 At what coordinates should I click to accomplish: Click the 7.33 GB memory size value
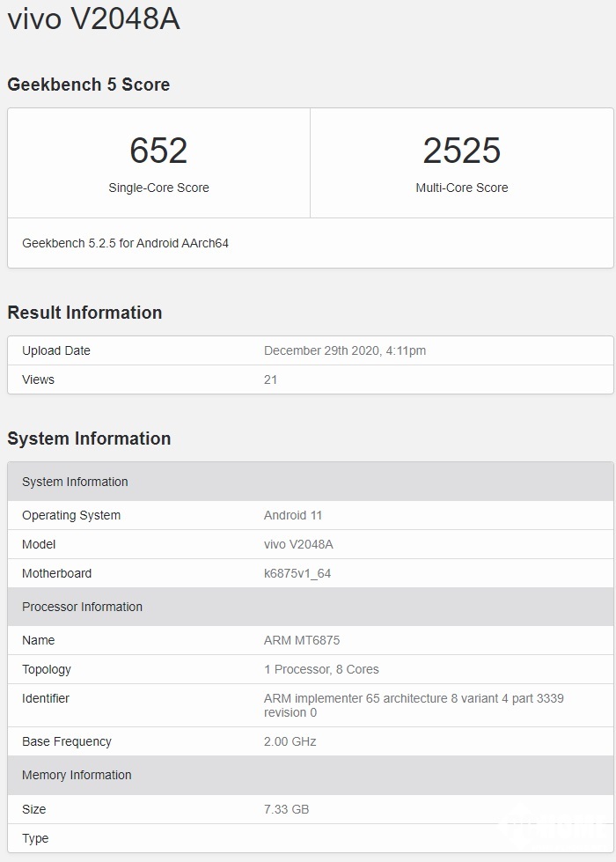click(286, 809)
